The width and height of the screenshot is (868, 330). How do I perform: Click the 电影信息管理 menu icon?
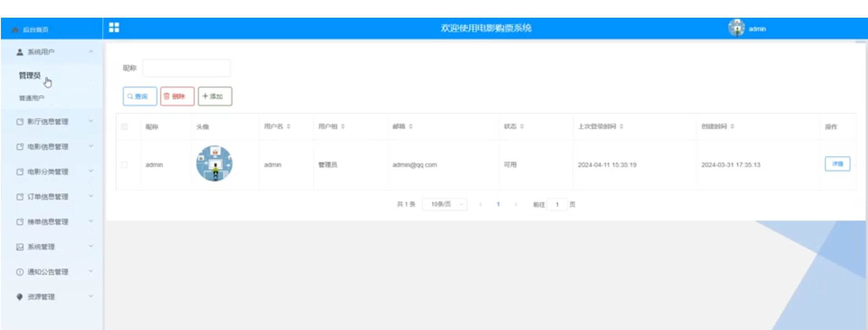(x=19, y=147)
